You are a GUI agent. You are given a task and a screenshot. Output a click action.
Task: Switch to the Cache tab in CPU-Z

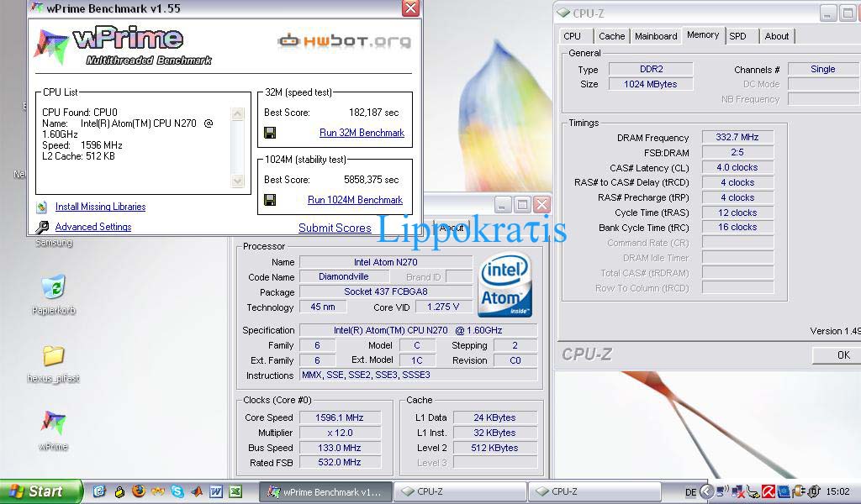pos(612,36)
